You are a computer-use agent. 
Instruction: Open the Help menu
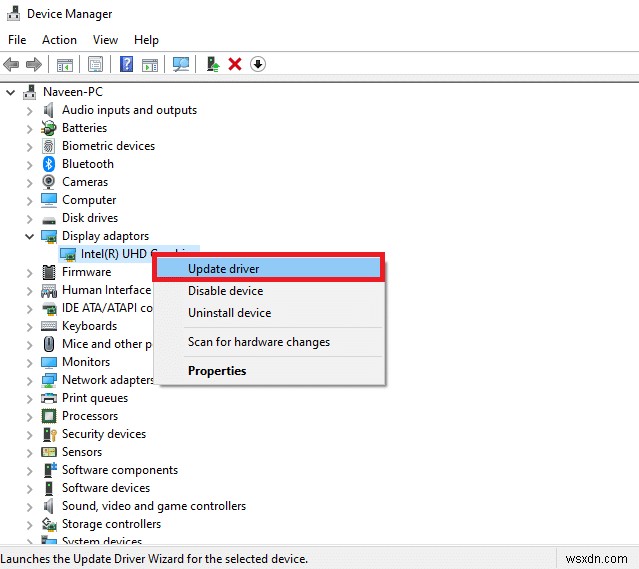click(x=146, y=40)
